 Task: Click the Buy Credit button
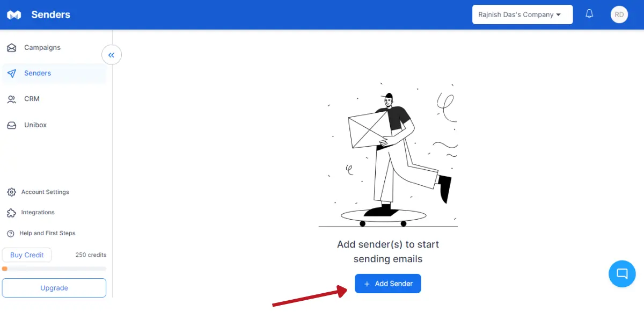click(27, 255)
